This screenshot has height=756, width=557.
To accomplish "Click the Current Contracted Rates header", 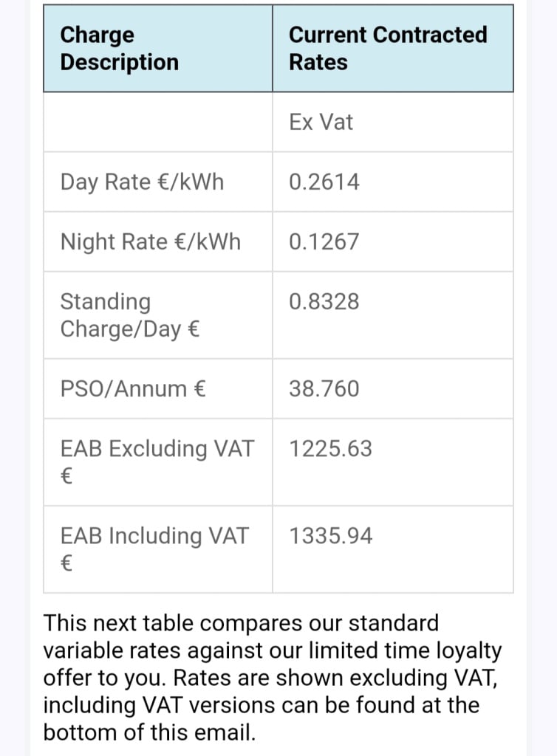I will (x=393, y=48).
